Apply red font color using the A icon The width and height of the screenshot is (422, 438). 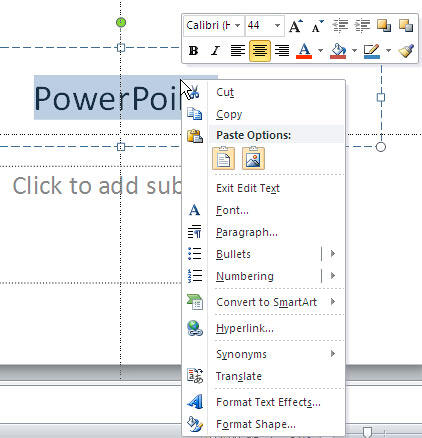point(304,51)
